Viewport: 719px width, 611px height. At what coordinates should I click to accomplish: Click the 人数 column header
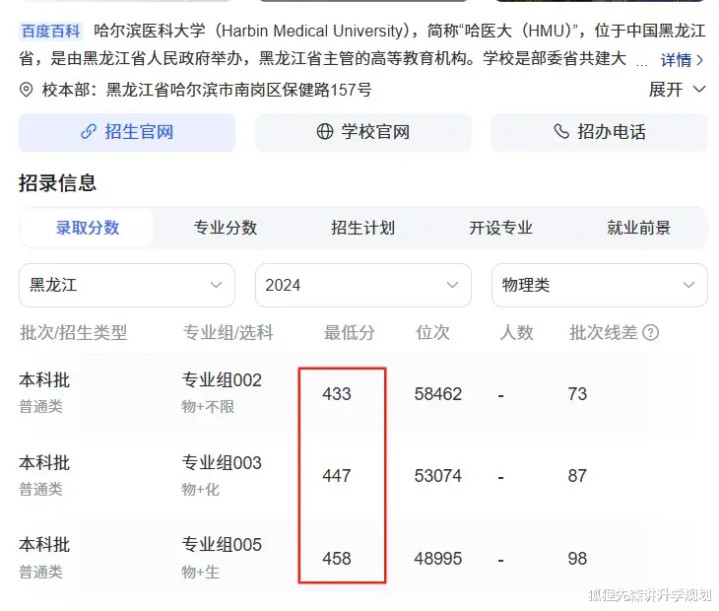click(x=517, y=332)
